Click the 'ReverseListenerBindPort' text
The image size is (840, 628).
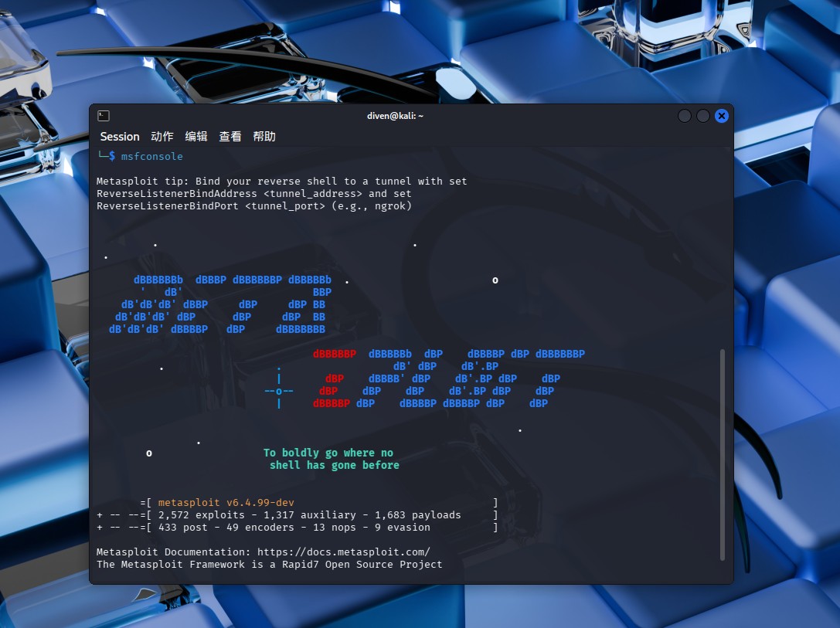(167, 206)
